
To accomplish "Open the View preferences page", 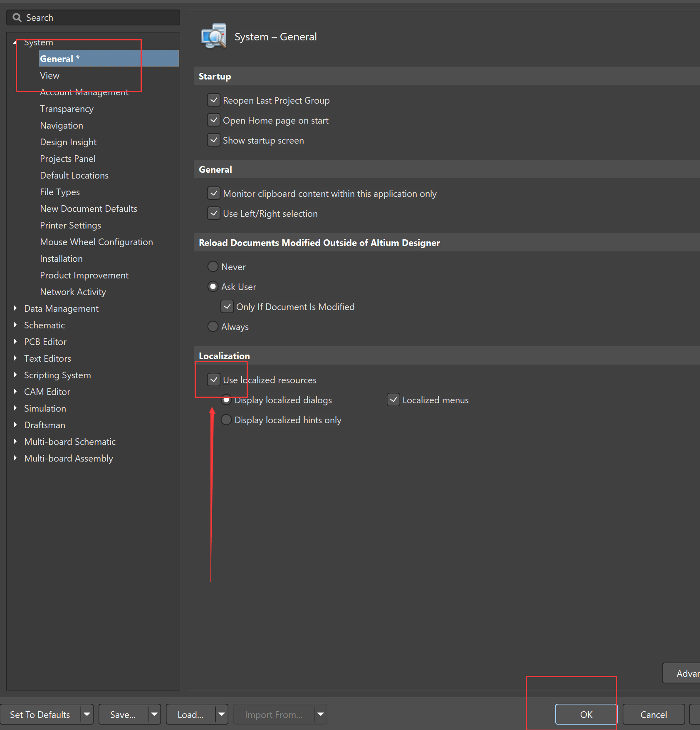I will 49,75.
